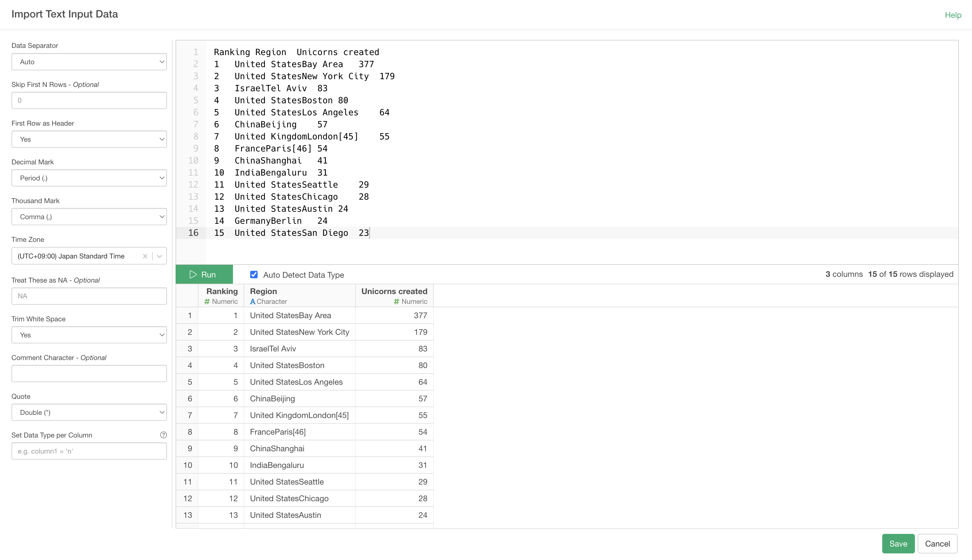Open First Row as Header dropdown

coord(89,139)
